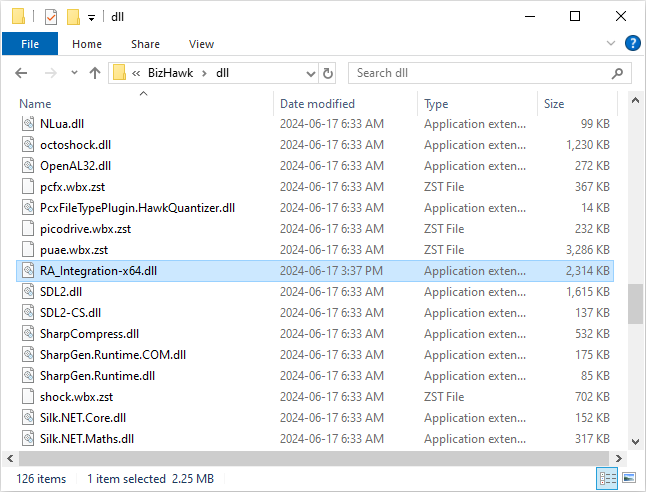Select the puae.wbx.zst file icon

[x=28, y=250]
